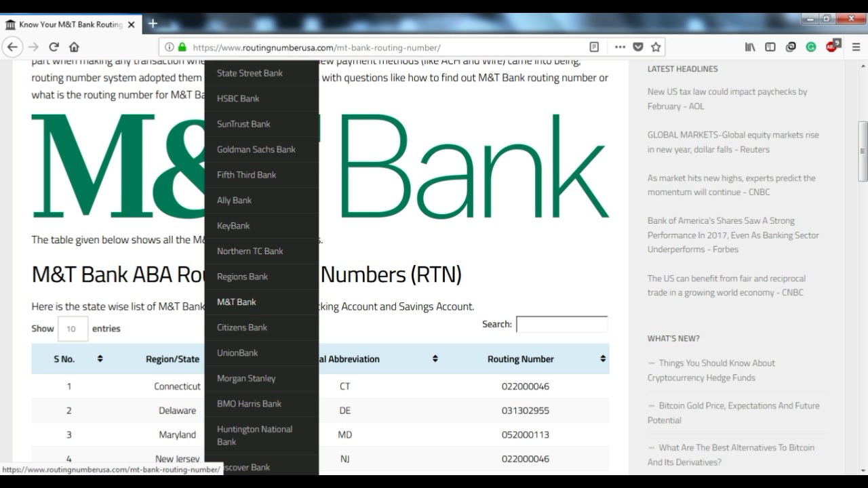The width and height of the screenshot is (868, 488).
Task: Open Cryptocurrency Hedge Funds article link
Action: (x=711, y=370)
